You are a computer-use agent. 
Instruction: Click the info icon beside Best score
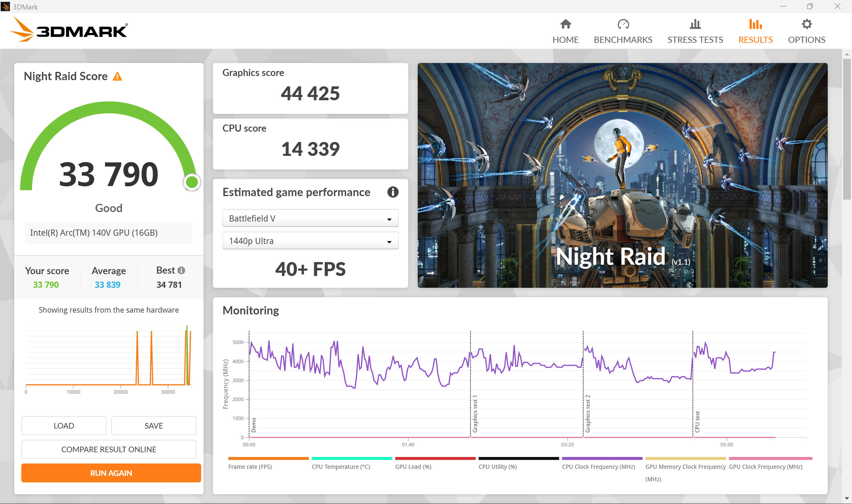point(181,270)
